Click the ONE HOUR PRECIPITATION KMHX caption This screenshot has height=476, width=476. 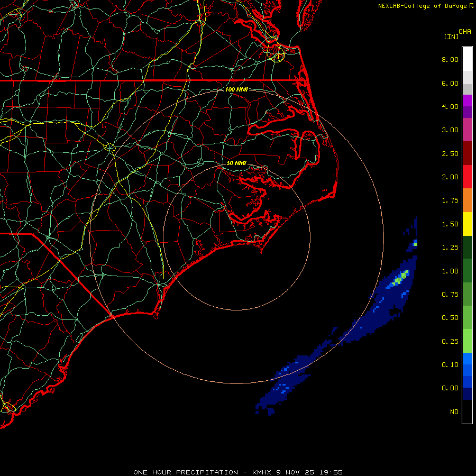point(238,472)
